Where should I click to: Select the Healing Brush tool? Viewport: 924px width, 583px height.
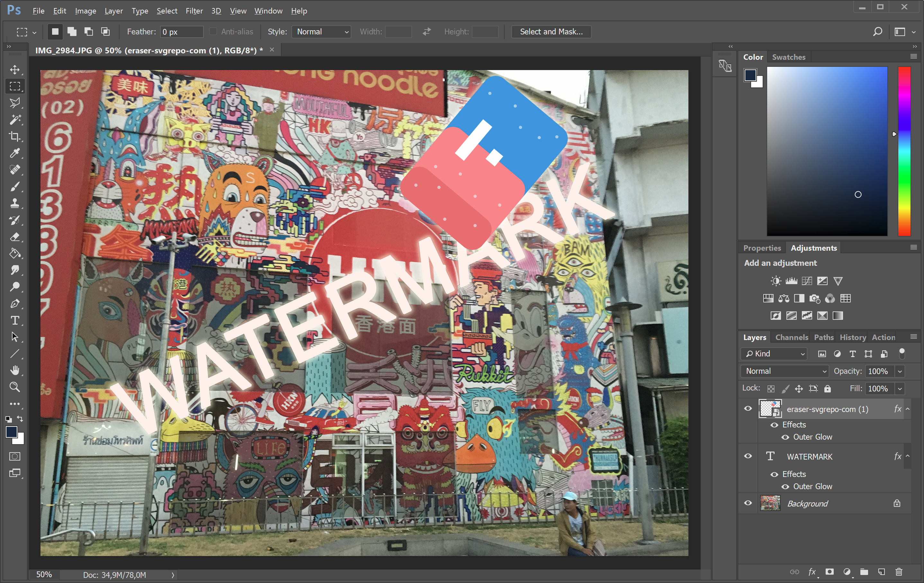[x=15, y=170]
